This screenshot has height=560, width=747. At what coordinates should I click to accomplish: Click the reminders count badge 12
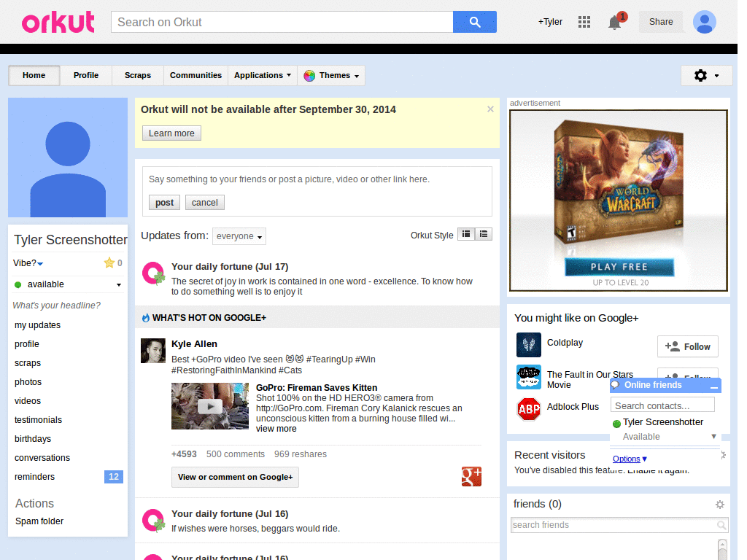(x=113, y=477)
